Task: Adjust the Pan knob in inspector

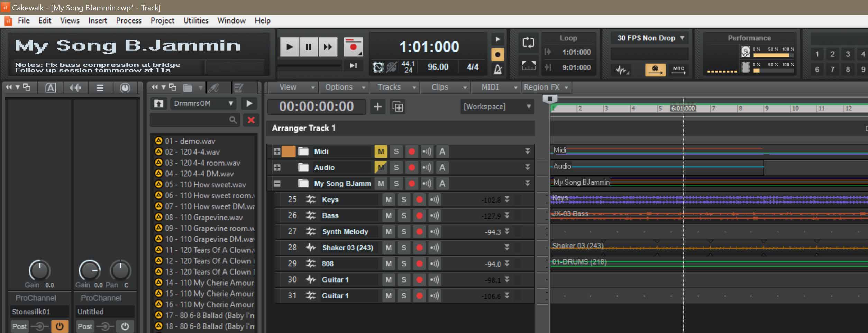Action: (x=120, y=270)
